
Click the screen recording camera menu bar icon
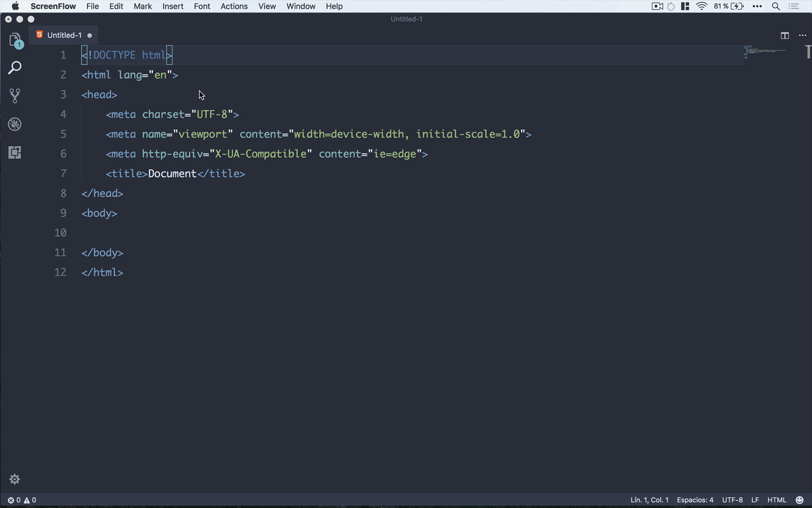click(657, 6)
